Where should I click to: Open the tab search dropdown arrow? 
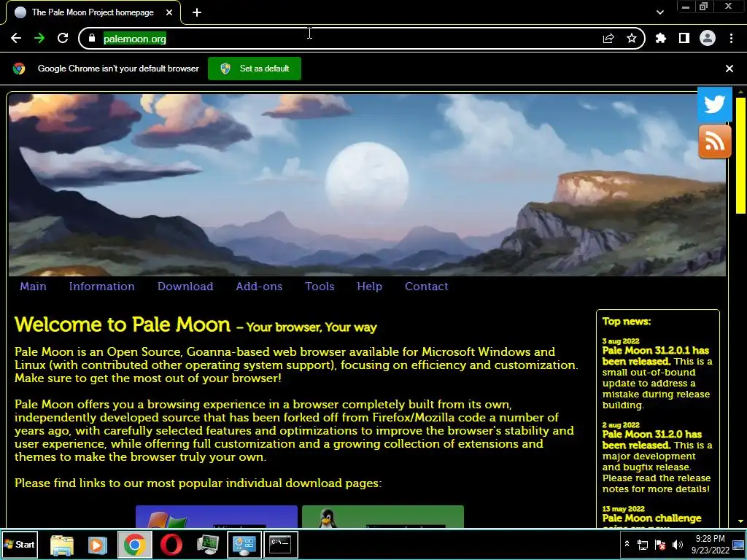click(x=659, y=12)
